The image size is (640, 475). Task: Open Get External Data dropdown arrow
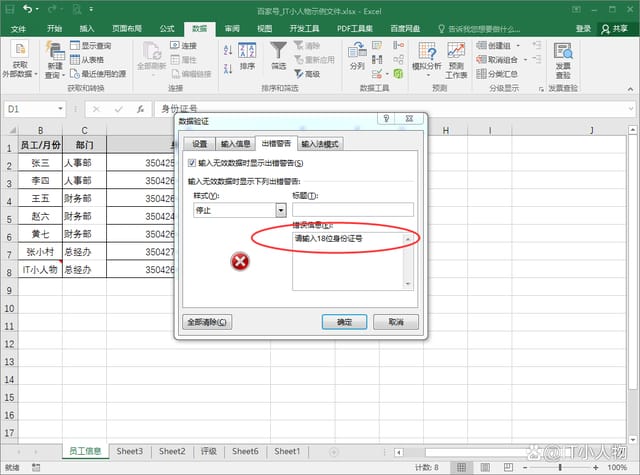tap(36, 74)
